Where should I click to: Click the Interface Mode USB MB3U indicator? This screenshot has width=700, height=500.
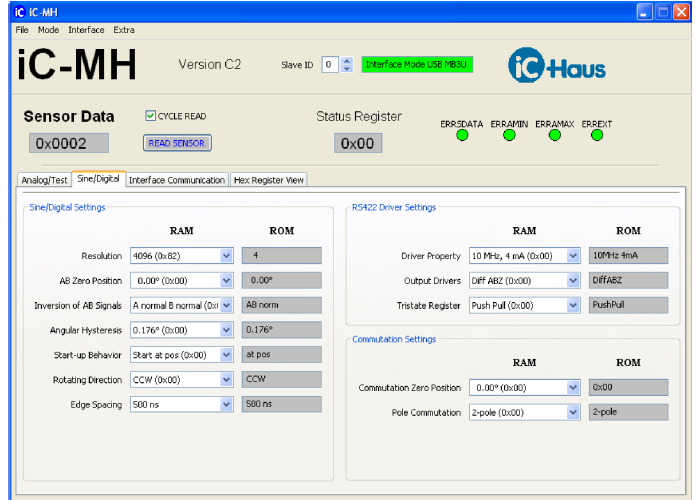coord(417,64)
